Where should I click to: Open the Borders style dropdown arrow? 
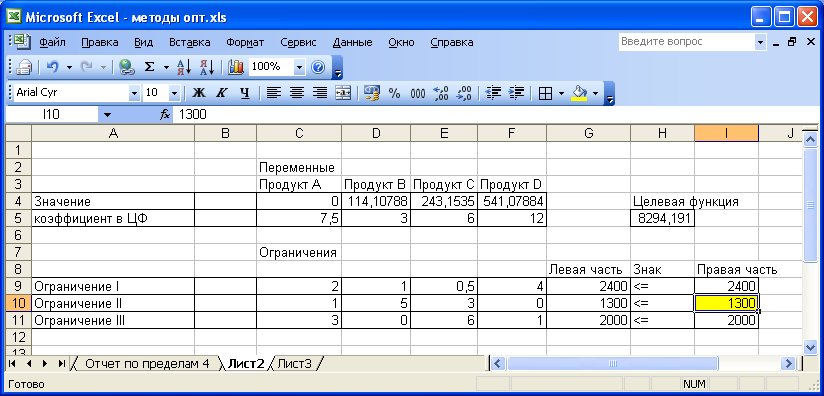[561, 93]
